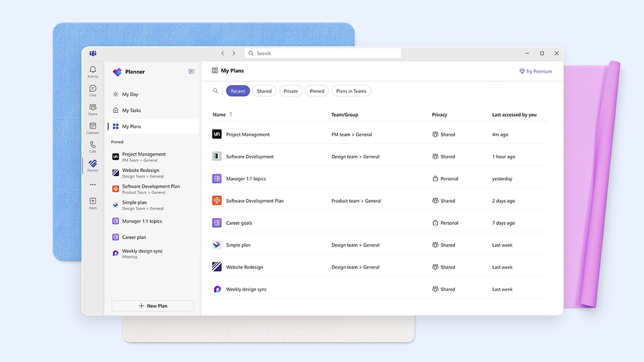Click Personal privacy for Career goals
The image size is (644, 362).
[445, 223]
